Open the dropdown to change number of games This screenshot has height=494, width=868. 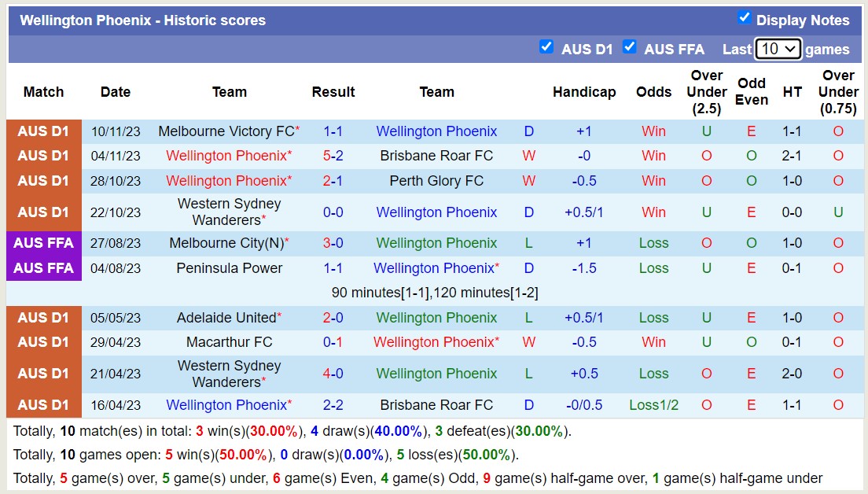point(778,48)
